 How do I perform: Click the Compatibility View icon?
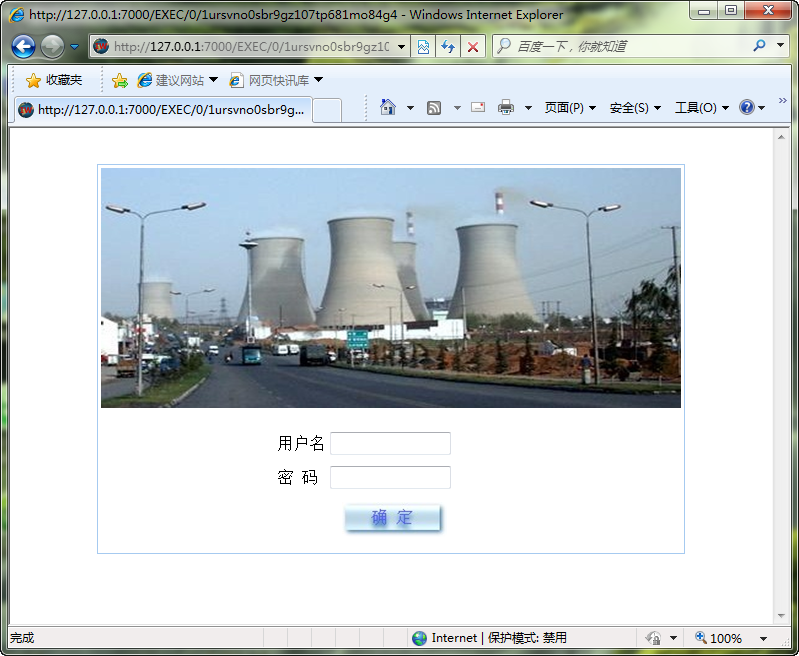click(x=423, y=47)
